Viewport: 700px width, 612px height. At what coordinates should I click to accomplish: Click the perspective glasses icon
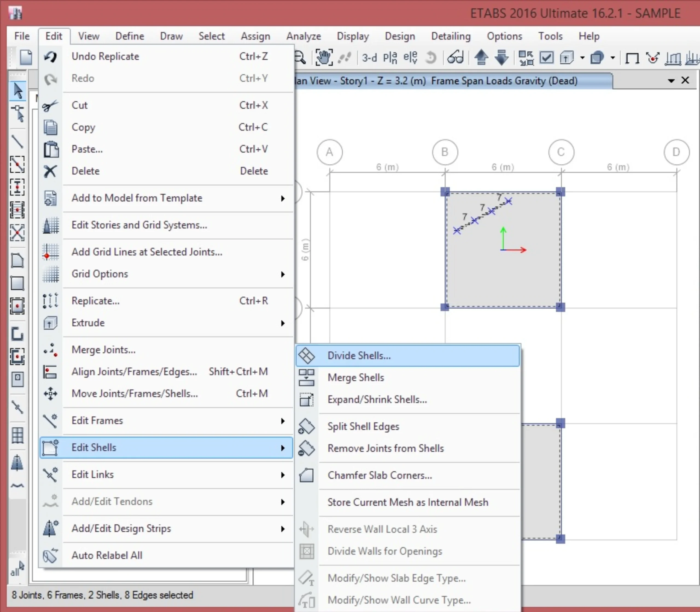[x=455, y=57]
